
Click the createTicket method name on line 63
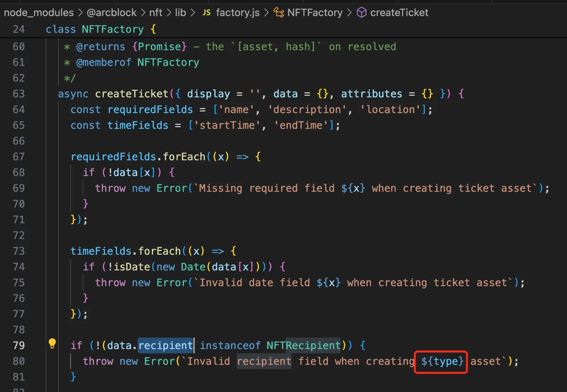tap(131, 94)
